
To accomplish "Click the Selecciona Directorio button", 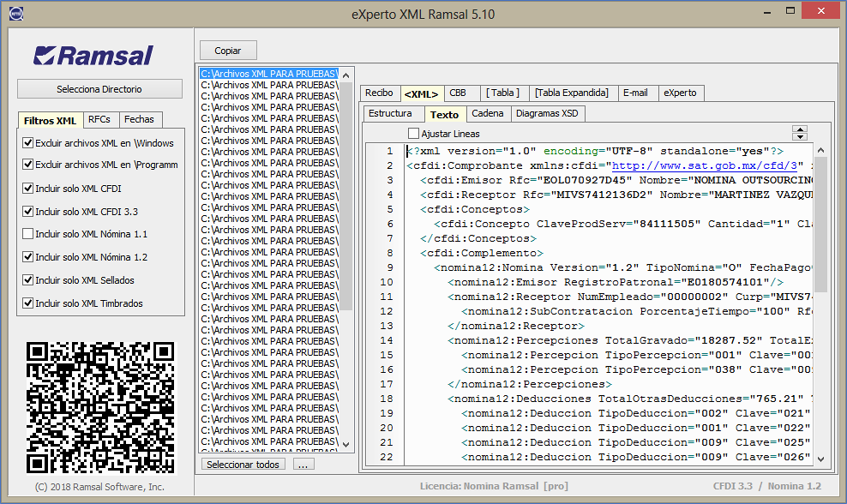I will tap(99, 89).
